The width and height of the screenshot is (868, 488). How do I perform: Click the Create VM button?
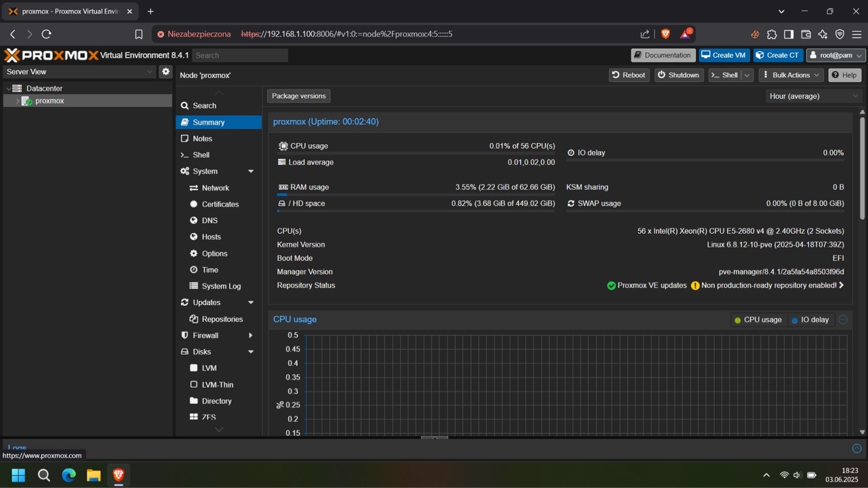click(x=724, y=56)
